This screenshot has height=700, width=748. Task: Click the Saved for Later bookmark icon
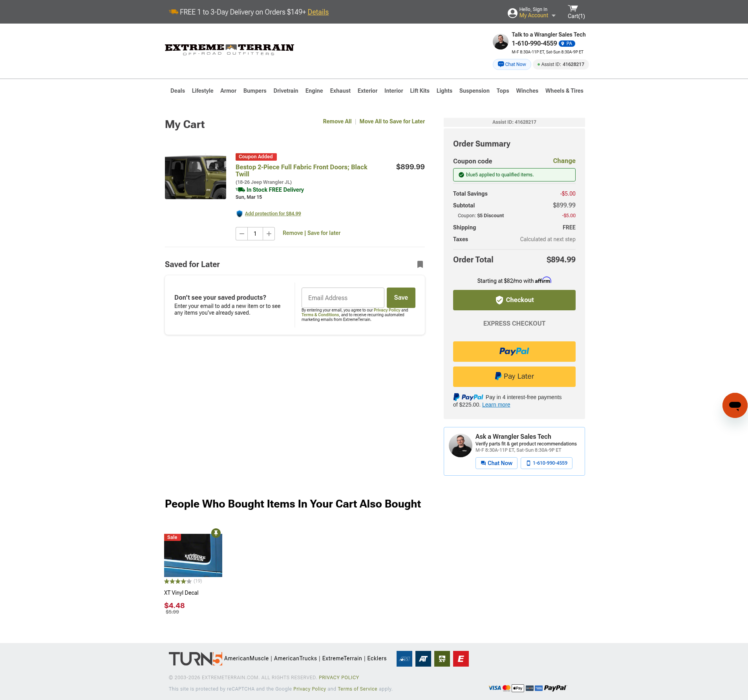pos(420,264)
